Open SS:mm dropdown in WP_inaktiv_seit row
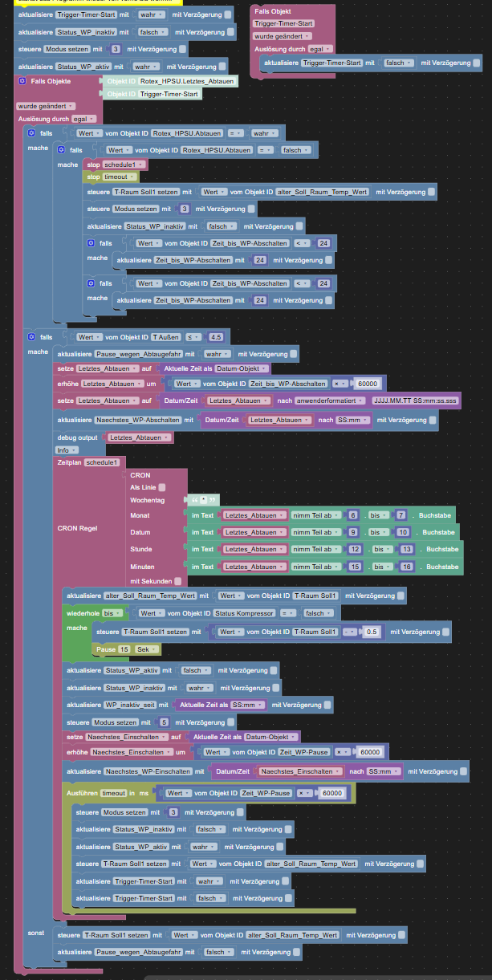The height and width of the screenshot is (980, 492). pyautogui.click(x=247, y=704)
